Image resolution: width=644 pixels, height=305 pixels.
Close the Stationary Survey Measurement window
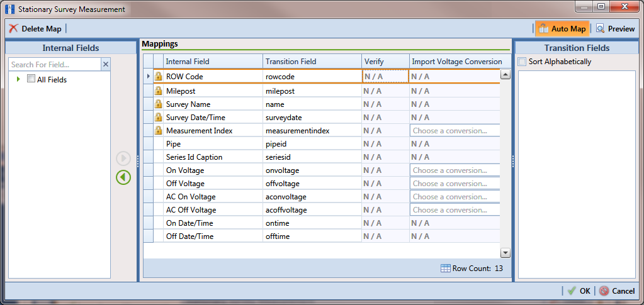(625, 6)
